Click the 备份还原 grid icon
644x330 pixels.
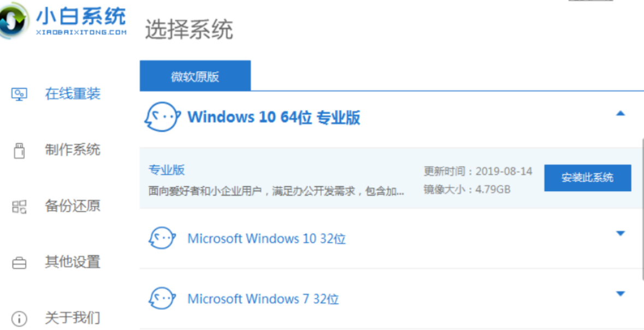[x=19, y=207]
